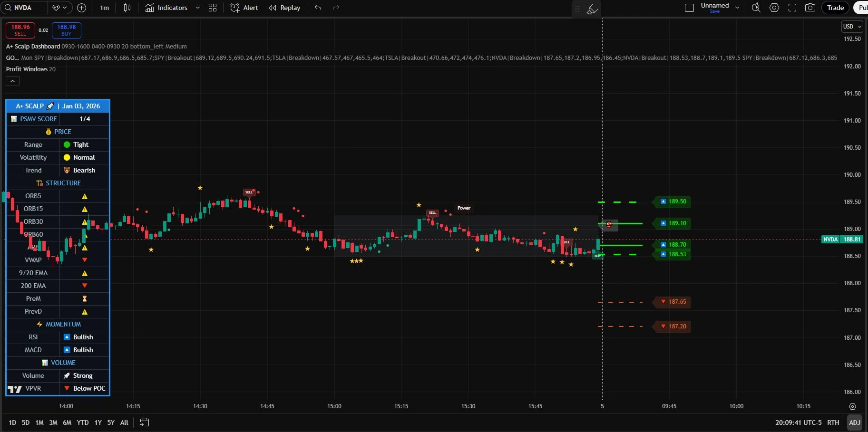Open the NVDA symbol search

tap(24, 8)
